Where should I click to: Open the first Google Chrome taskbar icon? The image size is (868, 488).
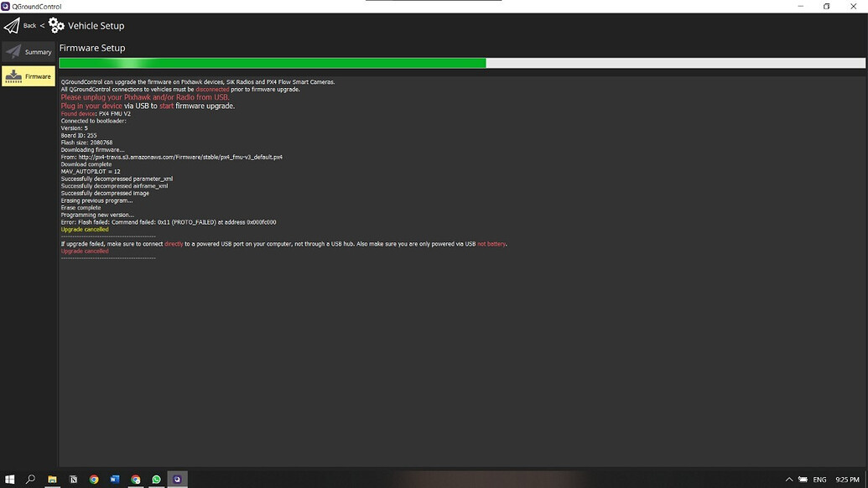94,480
